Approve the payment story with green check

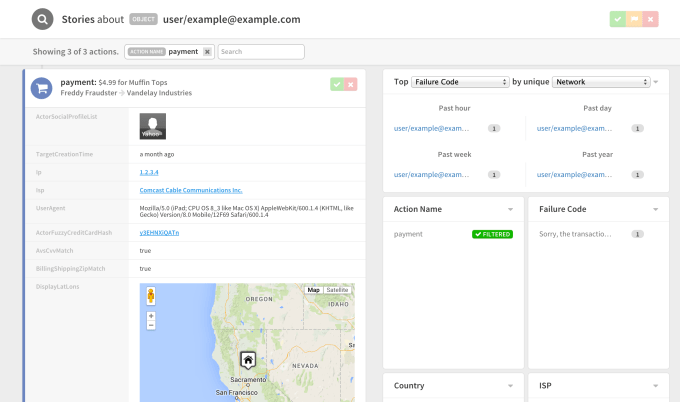click(337, 85)
